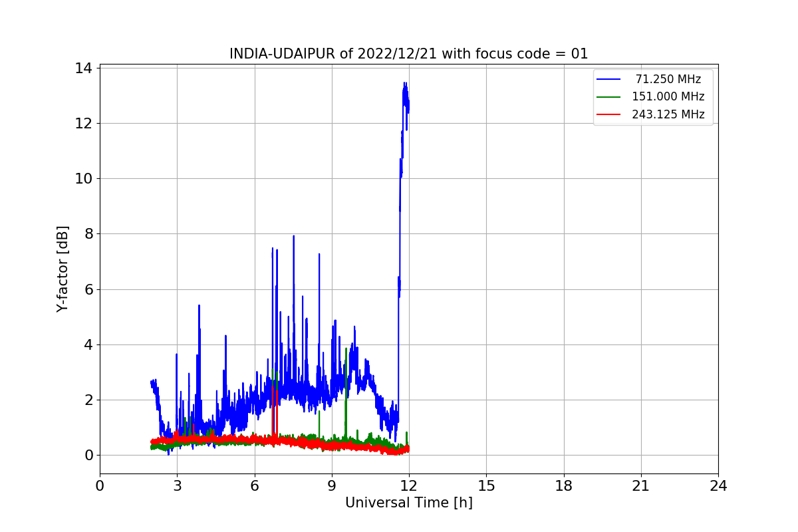This screenshot has width=798, height=532.
Task: Click the red legend line sample
Action: pos(609,114)
